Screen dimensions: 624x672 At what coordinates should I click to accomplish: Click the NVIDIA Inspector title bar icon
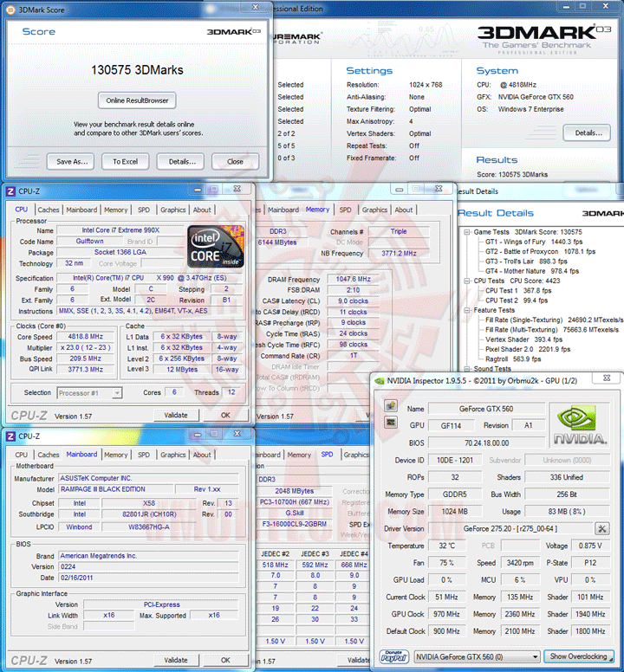(379, 380)
